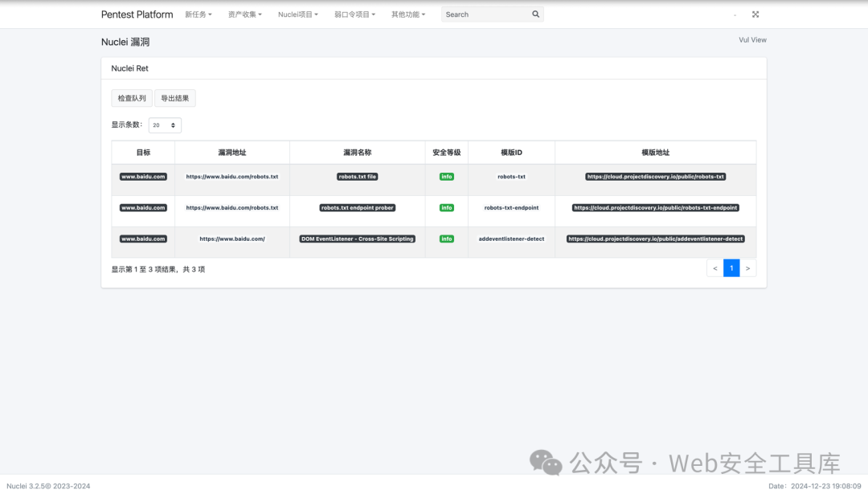Go to previous page with < button
This screenshot has width=868, height=498.
point(715,267)
